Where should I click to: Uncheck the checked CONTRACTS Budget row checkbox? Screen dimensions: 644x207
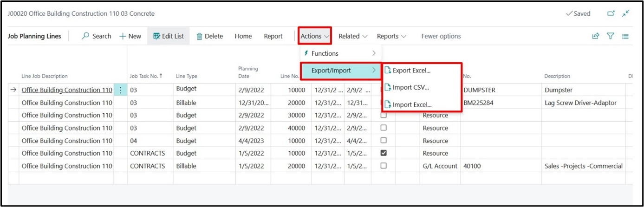384,153
